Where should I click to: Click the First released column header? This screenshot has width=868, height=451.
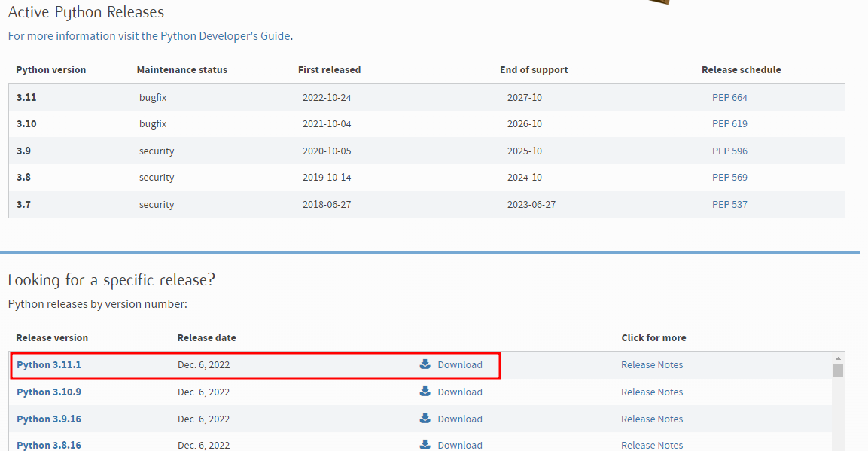pos(330,70)
